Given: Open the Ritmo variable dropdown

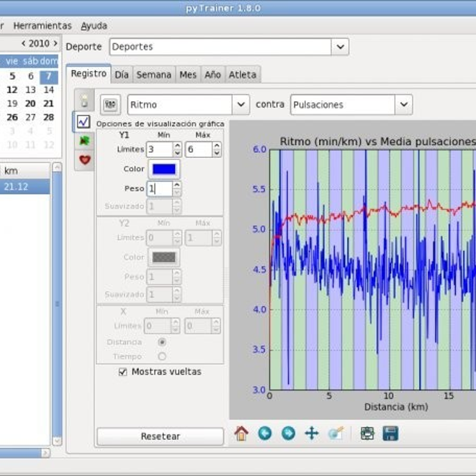Looking at the screenshot, I should 241,104.
